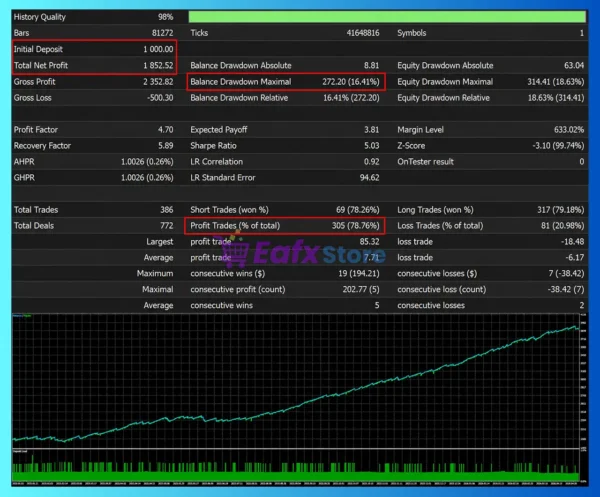Screen dimensions: 600x497
Task: Click Equity Drawdown Absolute value 63.04
Action: click(574, 65)
